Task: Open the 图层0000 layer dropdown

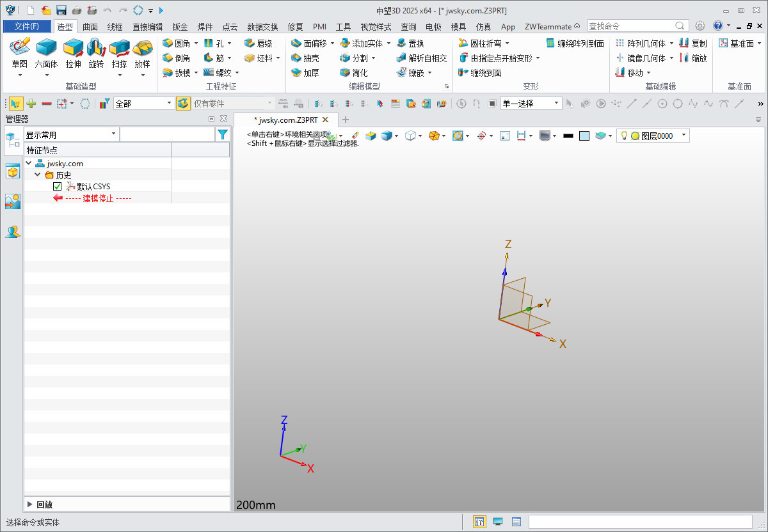Action: tap(684, 136)
